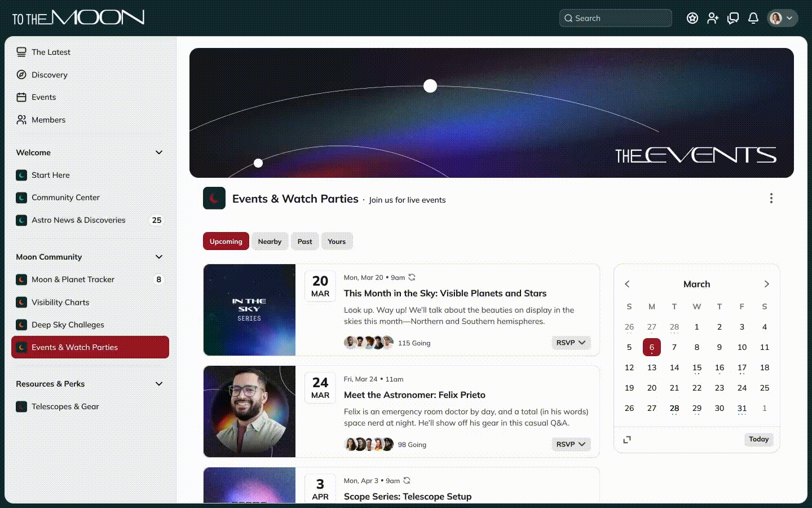Open the chat messages icon in header

click(x=733, y=18)
